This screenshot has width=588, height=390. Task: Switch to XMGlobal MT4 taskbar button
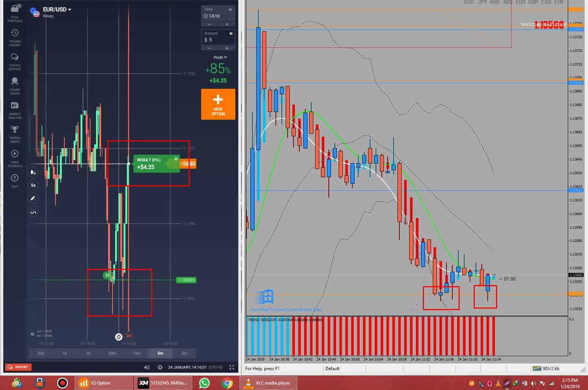click(164, 383)
